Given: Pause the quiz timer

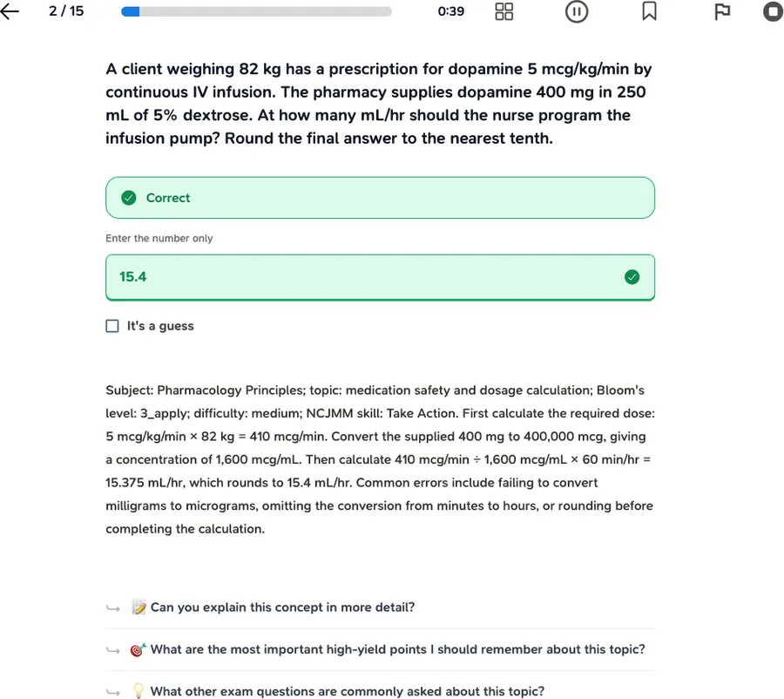Looking at the screenshot, I should 577,11.
